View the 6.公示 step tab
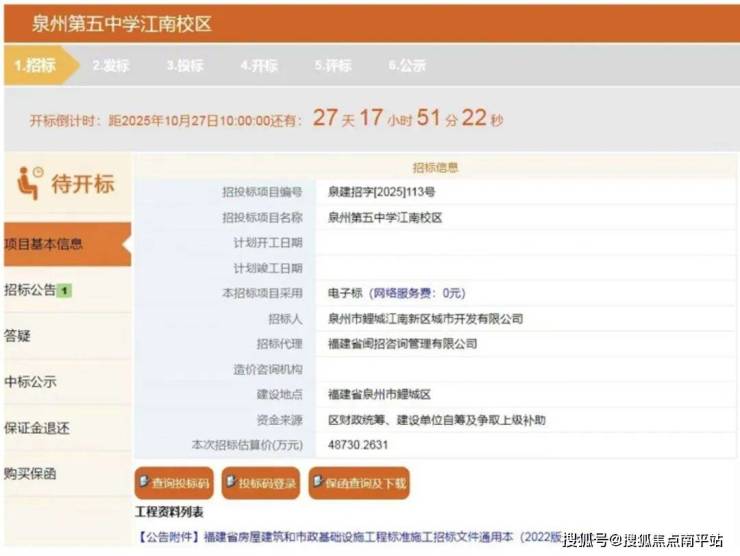 (406, 66)
